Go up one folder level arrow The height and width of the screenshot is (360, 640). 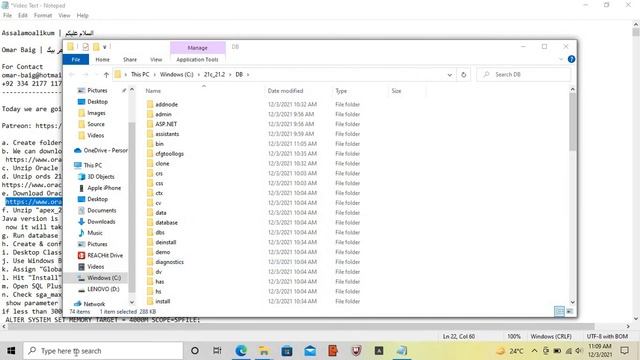click(x=106, y=75)
